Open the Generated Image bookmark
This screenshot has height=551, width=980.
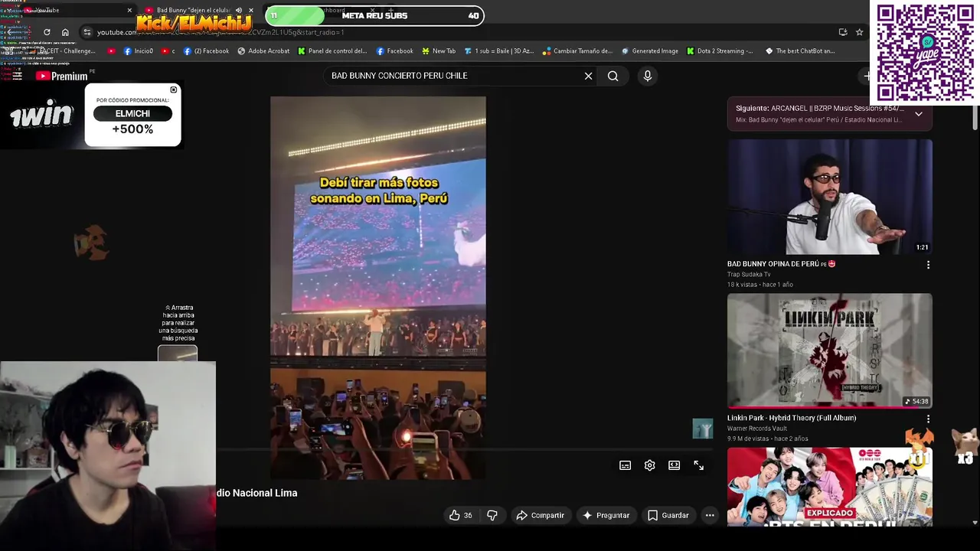pyautogui.click(x=649, y=51)
